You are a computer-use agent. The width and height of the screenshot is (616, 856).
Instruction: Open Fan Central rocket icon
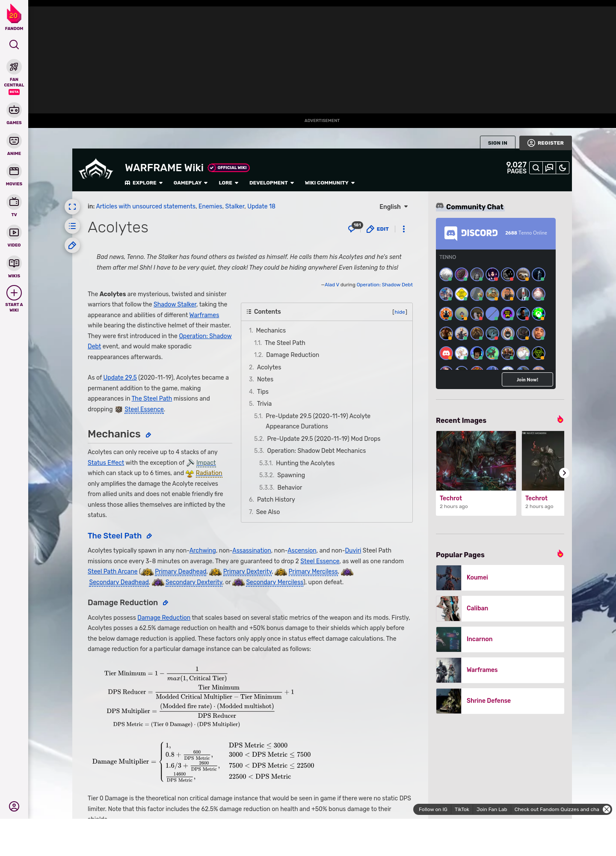point(14,67)
